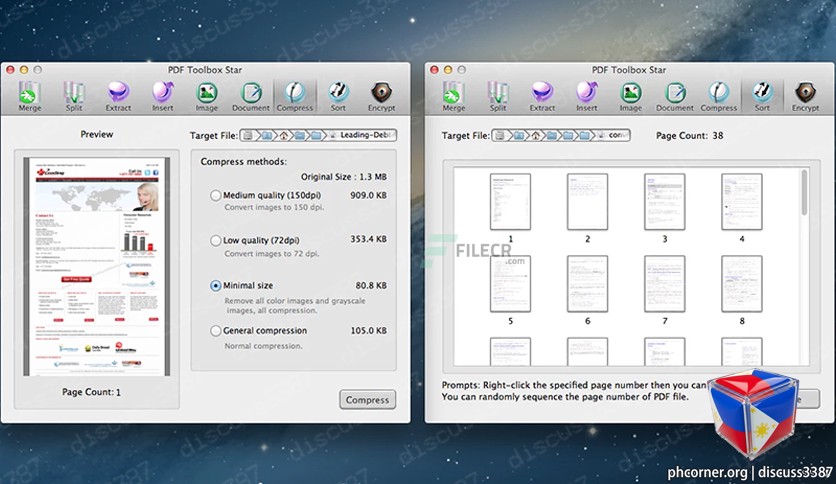Select Encrypt tool in left window
This screenshot has height=484, width=836.
(382, 96)
